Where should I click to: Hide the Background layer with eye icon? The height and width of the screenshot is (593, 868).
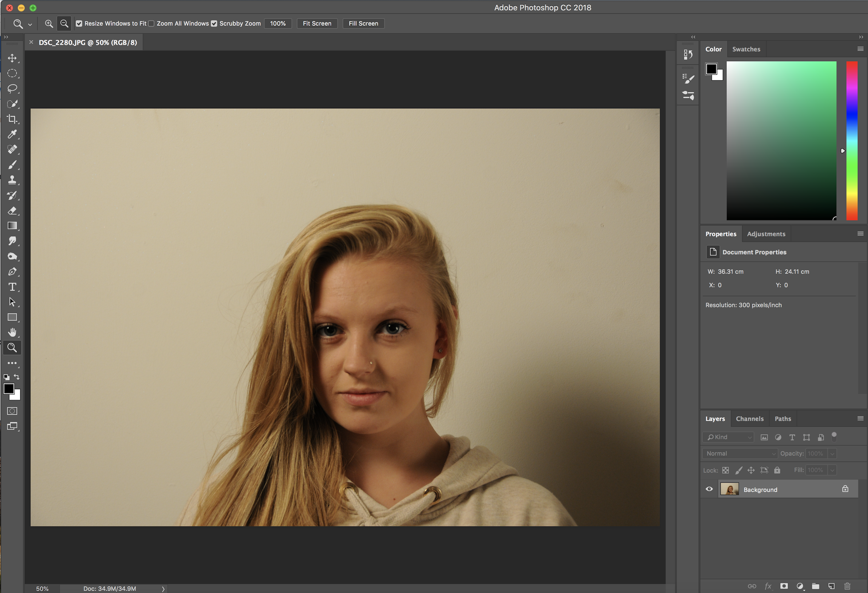point(709,489)
